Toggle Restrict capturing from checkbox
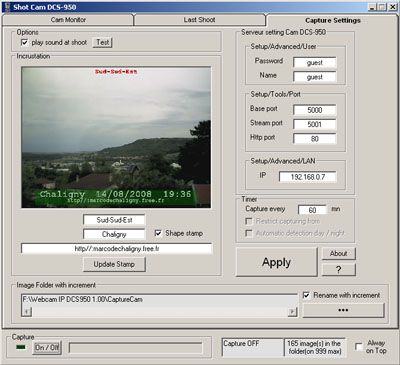The image size is (400, 365). point(249,221)
